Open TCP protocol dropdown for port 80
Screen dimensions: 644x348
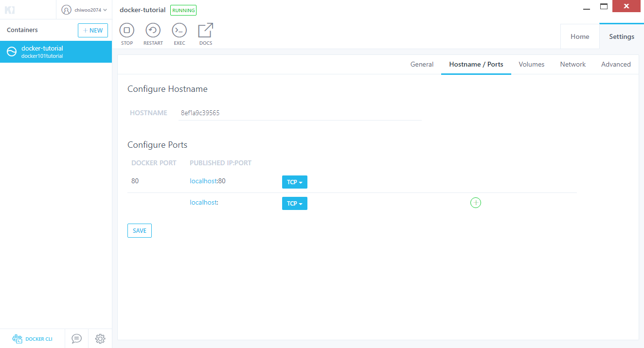[295, 182]
